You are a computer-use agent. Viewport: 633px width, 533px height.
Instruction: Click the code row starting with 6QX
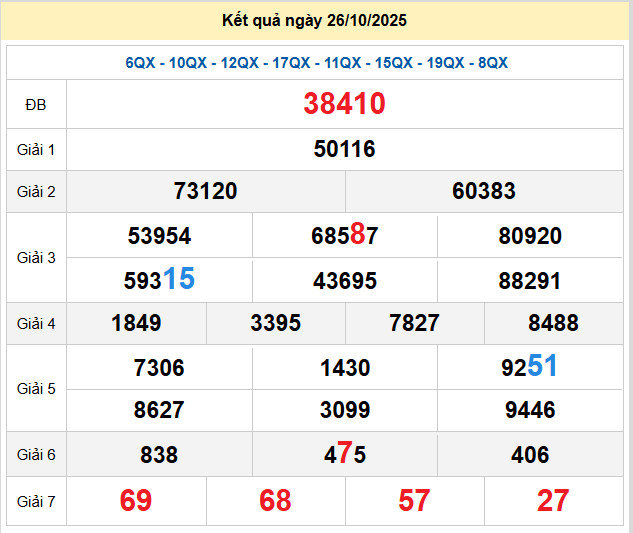tap(316, 63)
